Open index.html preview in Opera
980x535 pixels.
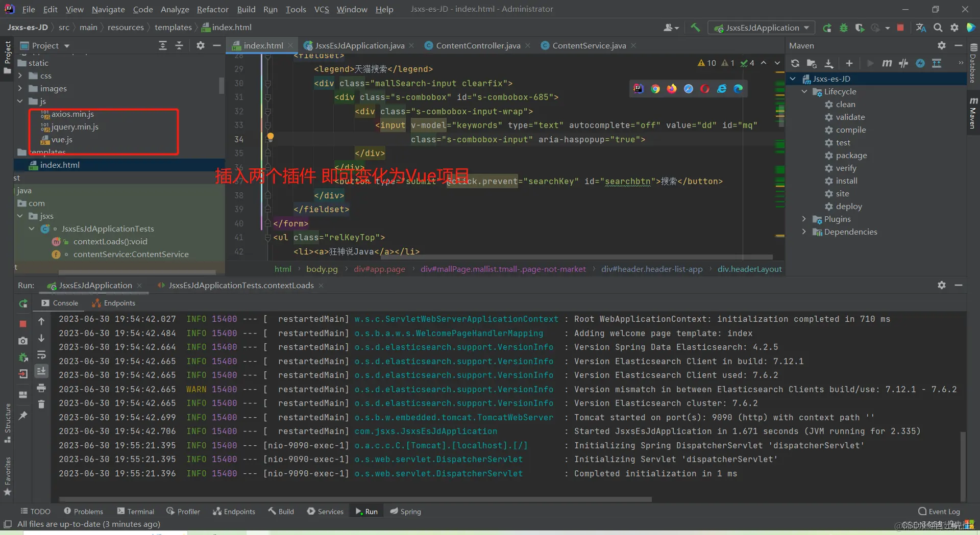pos(705,89)
